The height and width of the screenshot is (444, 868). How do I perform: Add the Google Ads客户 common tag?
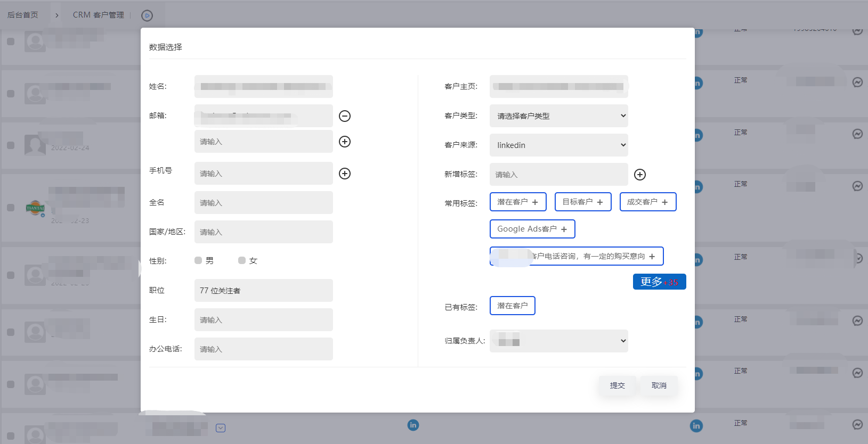click(x=532, y=229)
